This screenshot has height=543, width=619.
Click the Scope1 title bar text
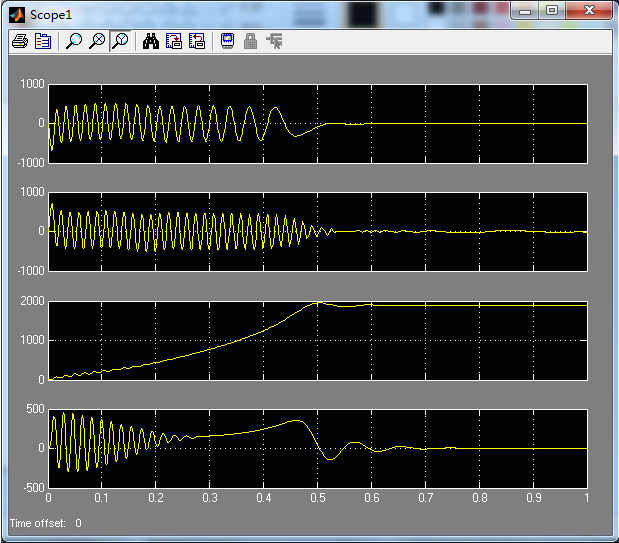pos(51,14)
